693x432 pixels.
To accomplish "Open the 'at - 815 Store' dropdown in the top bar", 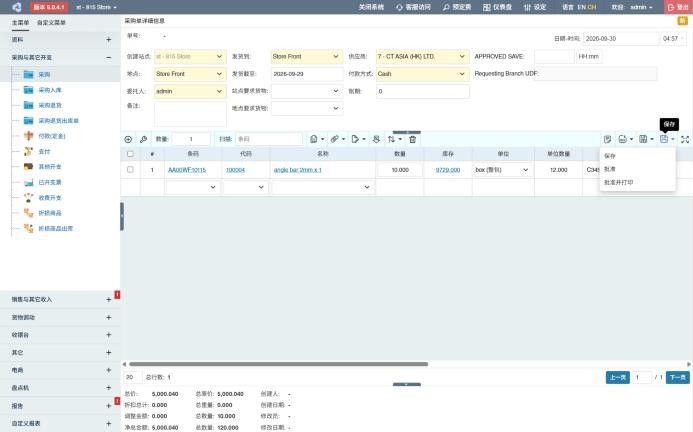I will point(96,7).
